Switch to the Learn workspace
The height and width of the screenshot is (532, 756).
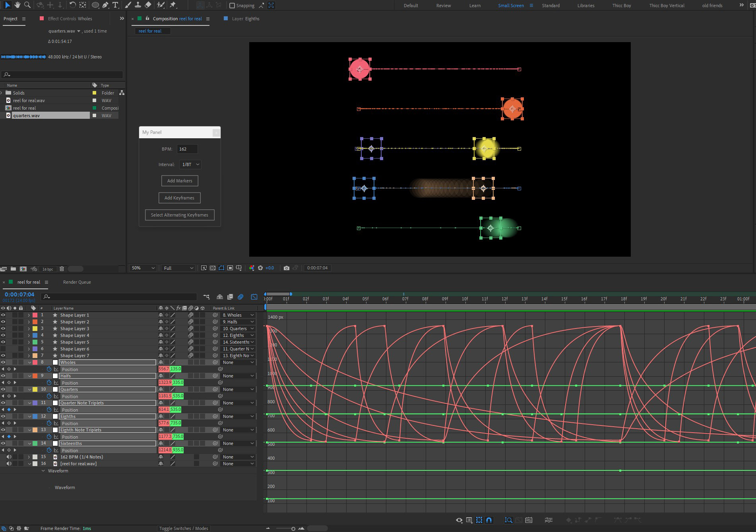pyautogui.click(x=475, y=6)
